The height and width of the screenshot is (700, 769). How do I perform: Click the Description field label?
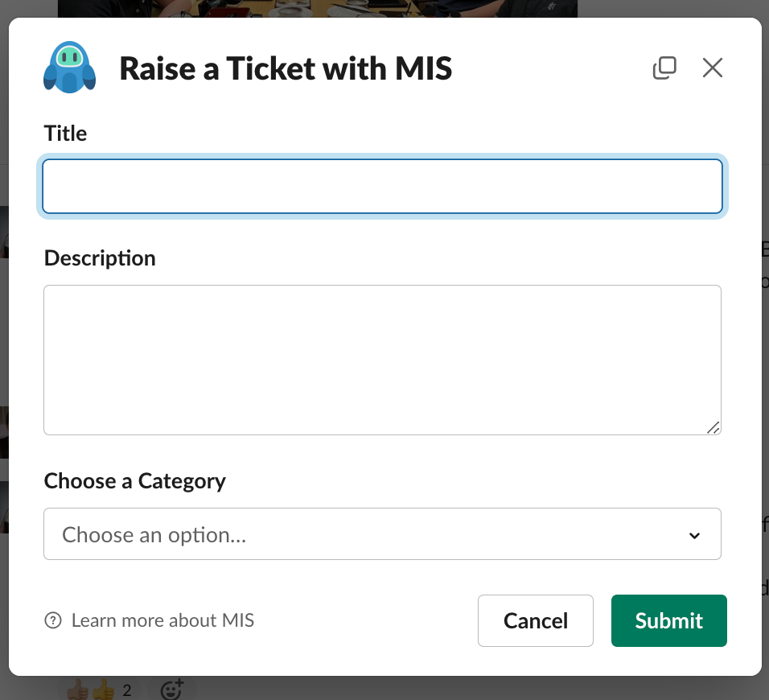pyautogui.click(x=100, y=258)
